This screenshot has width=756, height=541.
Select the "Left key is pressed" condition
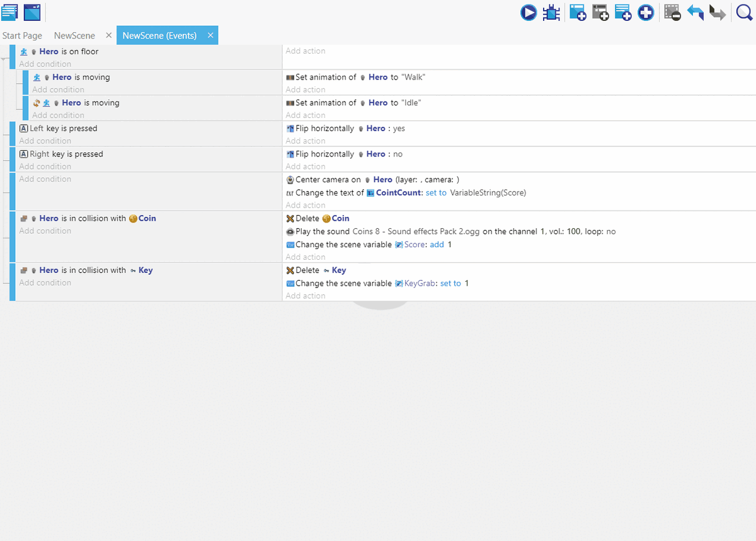[59, 128]
